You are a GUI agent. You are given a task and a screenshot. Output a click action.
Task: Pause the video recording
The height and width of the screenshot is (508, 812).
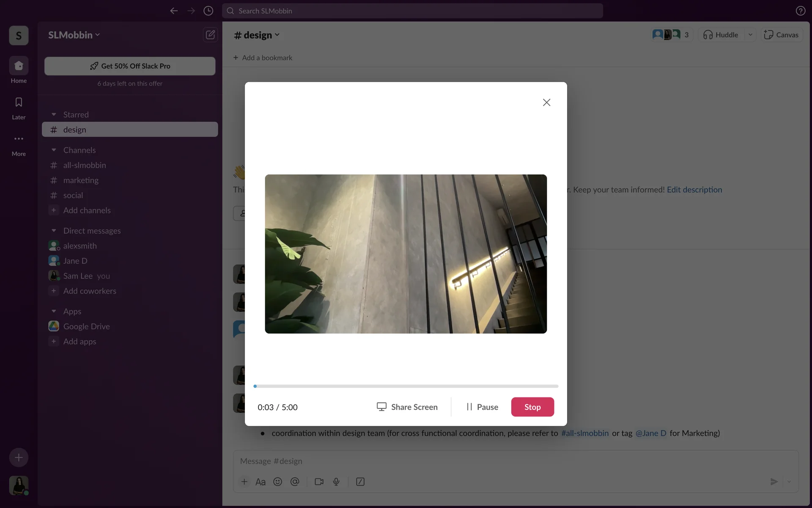tap(482, 407)
